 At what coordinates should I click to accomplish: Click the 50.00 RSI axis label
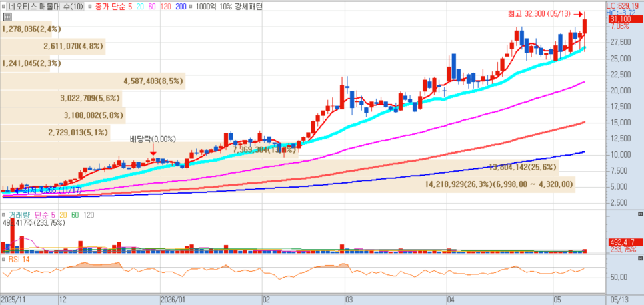coord(619,277)
